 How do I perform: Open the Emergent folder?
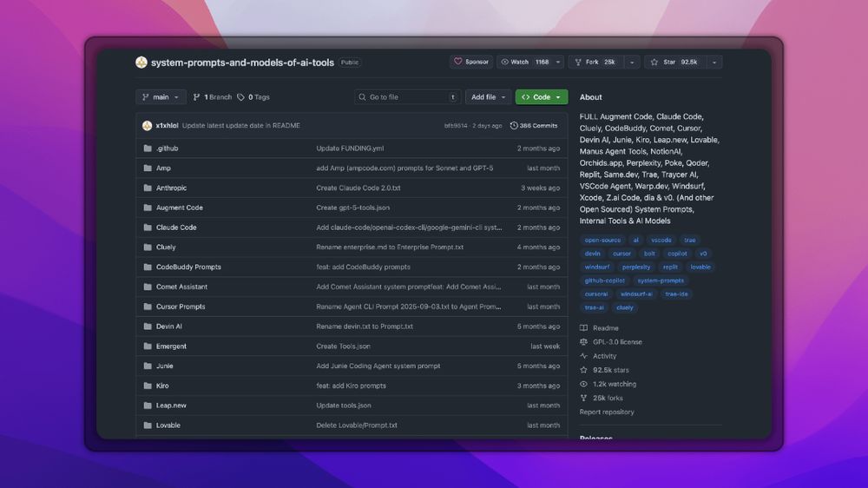click(x=171, y=346)
